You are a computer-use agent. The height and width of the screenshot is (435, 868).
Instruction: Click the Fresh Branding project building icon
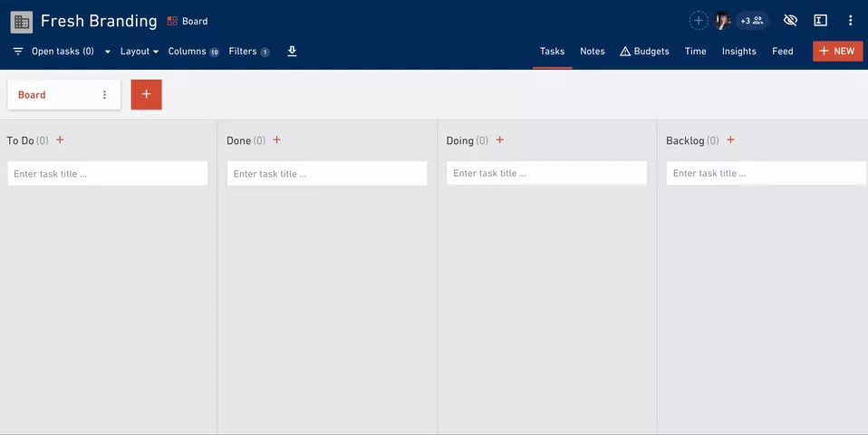click(22, 22)
